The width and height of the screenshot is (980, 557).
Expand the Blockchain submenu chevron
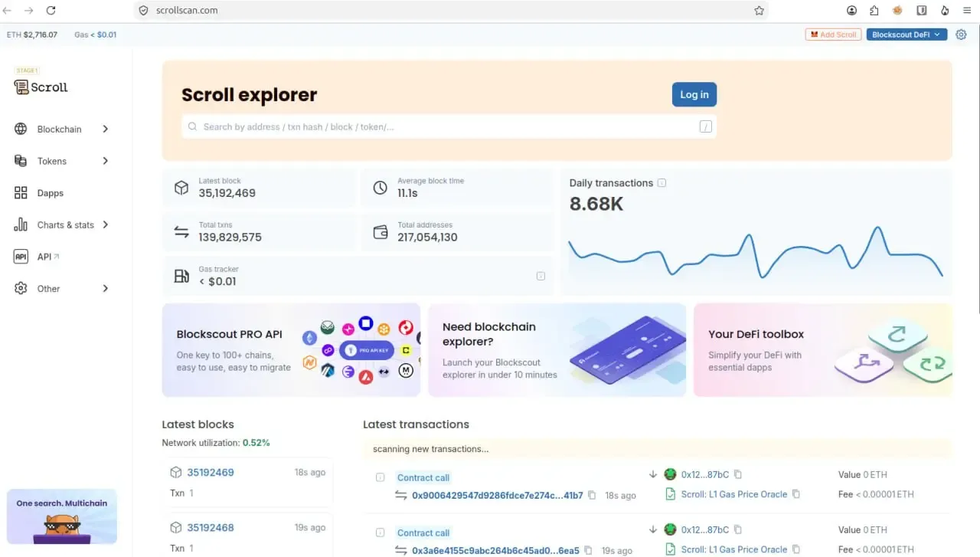click(106, 129)
